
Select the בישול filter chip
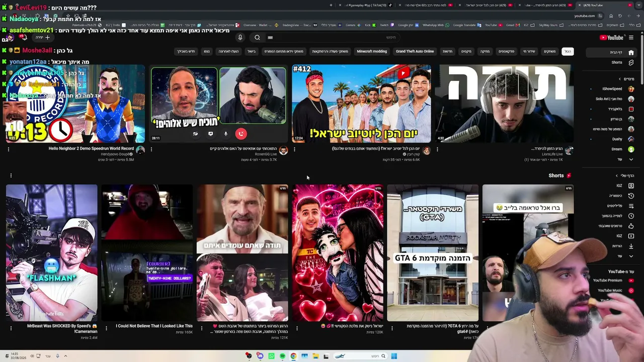pyautogui.click(x=252, y=51)
